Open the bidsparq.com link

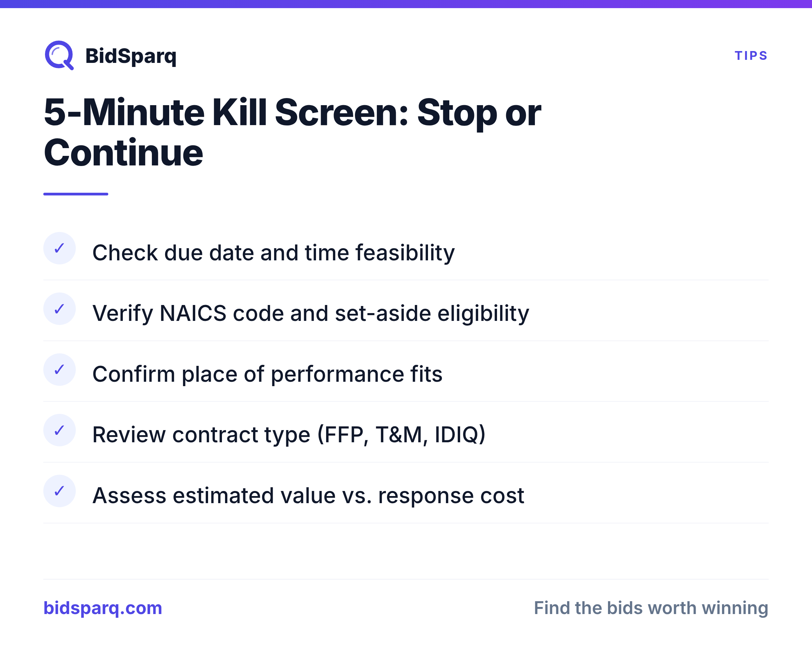click(103, 608)
